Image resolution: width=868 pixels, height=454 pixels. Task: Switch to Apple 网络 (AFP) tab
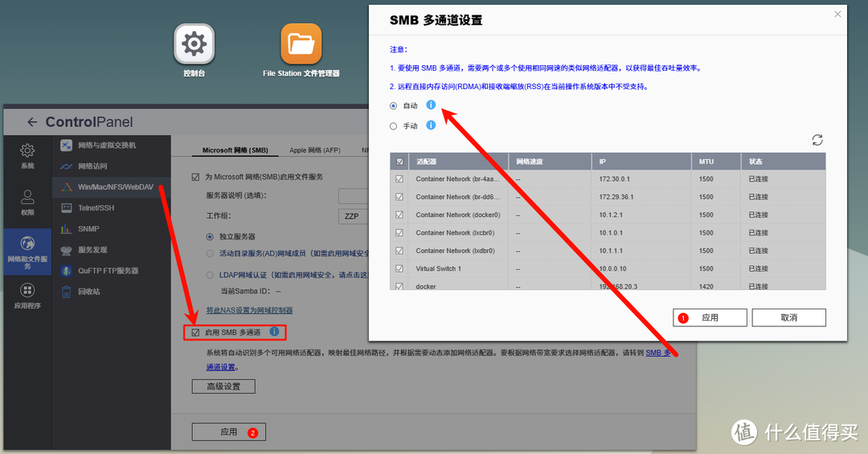[x=315, y=149]
